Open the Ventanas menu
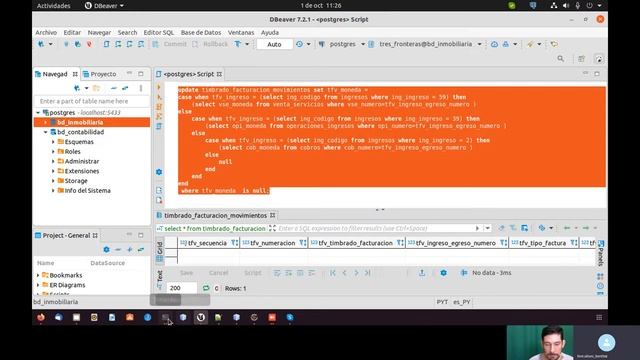This screenshot has width=640, height=360. pos(241,32)
